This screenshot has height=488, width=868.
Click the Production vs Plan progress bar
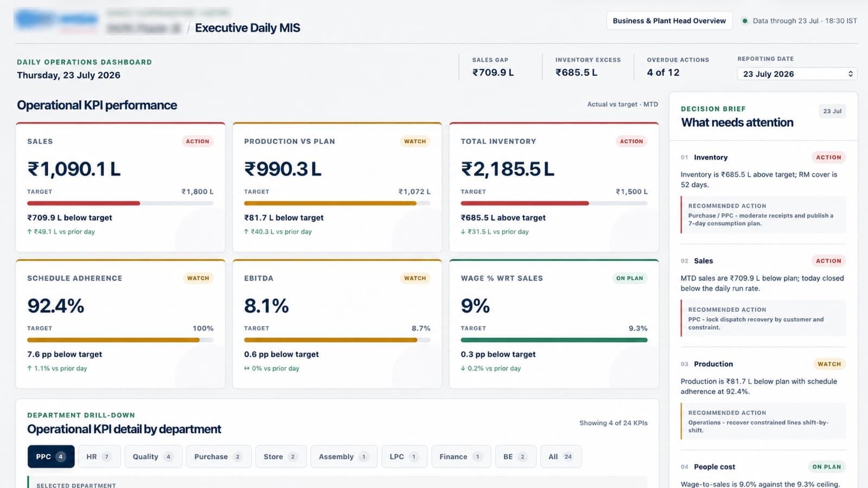pyautogui.click(x=337, y=203)
